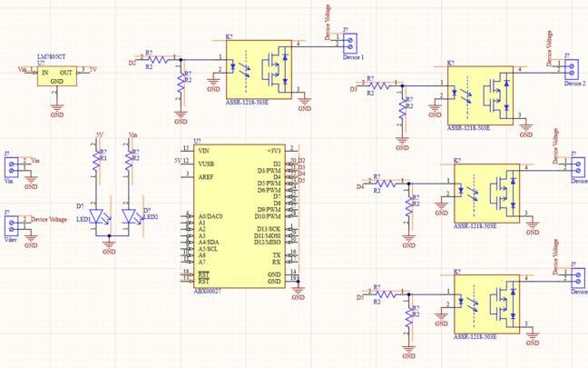Select the ABX00027 Arduino component body
The width and height of the screenshot is (588, 368).
240,216
